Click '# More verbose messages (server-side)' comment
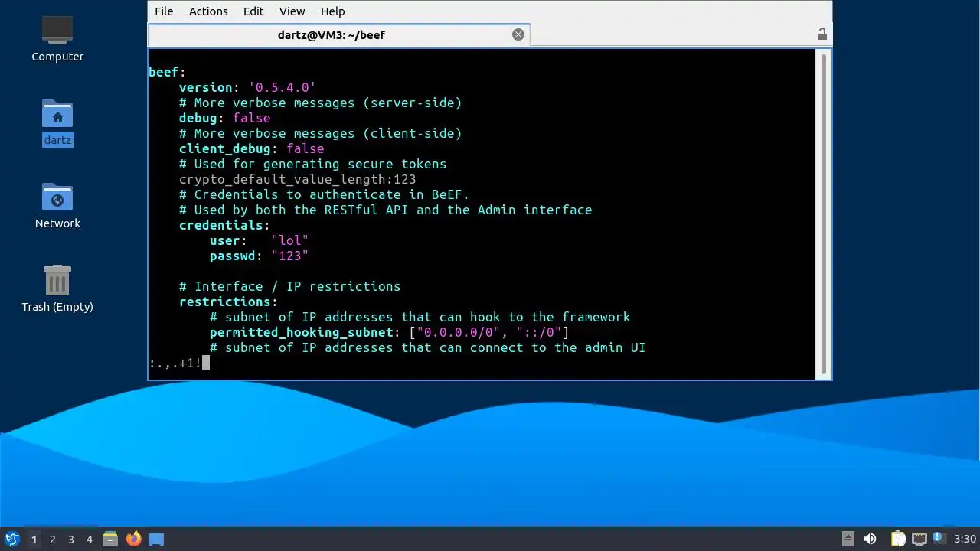Screen dimensions: 980x551 coord(320,103)
